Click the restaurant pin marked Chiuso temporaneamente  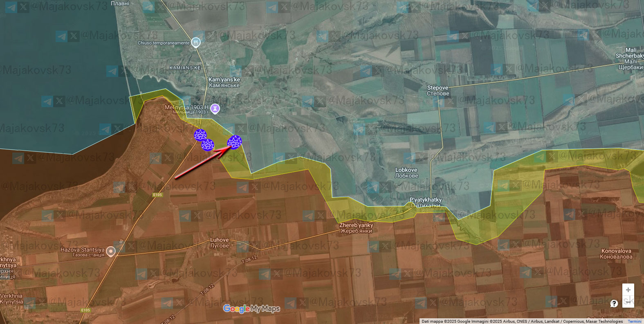pyautogui.click(x=196, y=42)
